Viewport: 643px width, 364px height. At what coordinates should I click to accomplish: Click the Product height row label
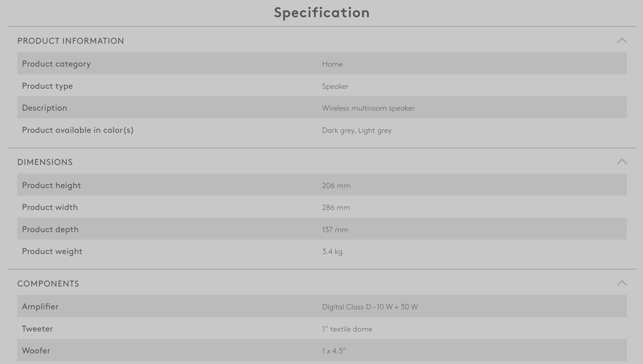51,185
